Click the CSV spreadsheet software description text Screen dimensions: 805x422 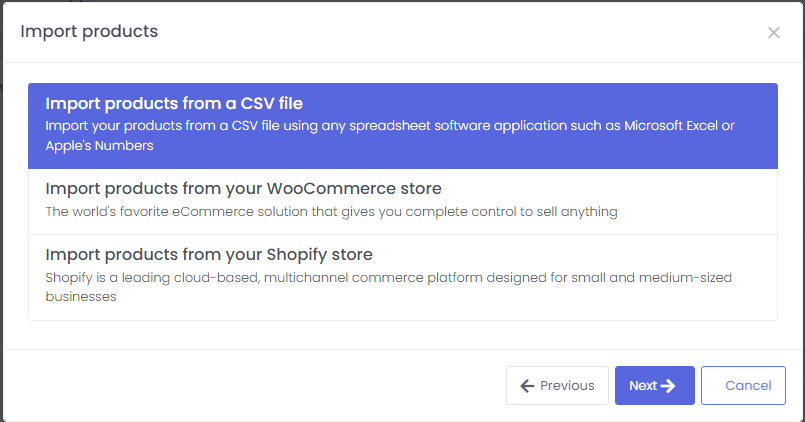point(390,136)
